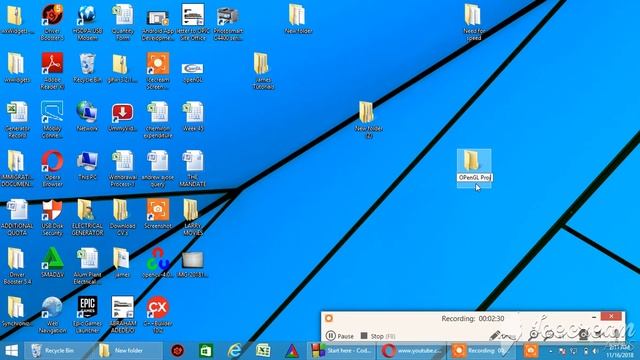
Task: Select the ABRAHAM ADEDEJO document thumbnail
Action: pyautogui.click(x=122, y=315)
